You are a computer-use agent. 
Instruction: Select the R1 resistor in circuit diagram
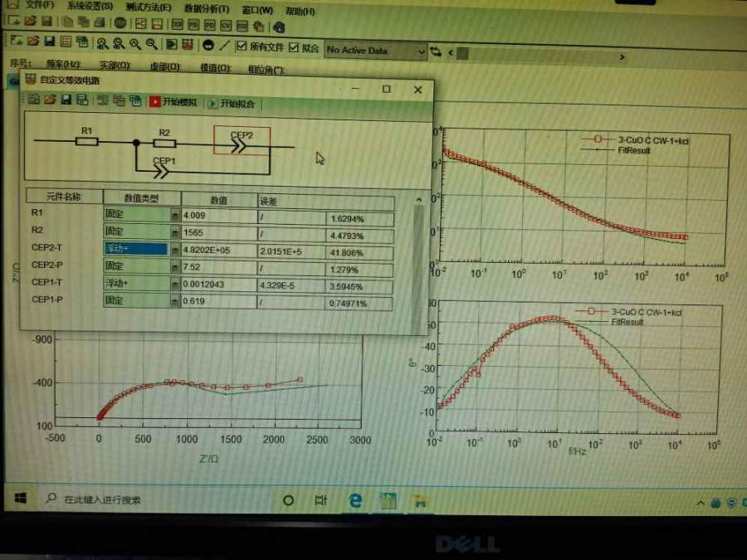pyautogui.click(x=87, y=140)
